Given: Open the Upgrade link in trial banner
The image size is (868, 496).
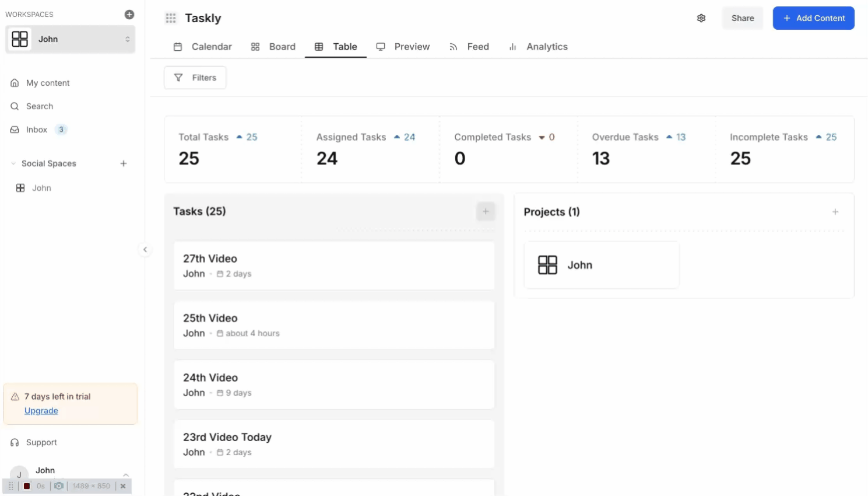Looking at the screenshot, I should click(x=41, y=411).
